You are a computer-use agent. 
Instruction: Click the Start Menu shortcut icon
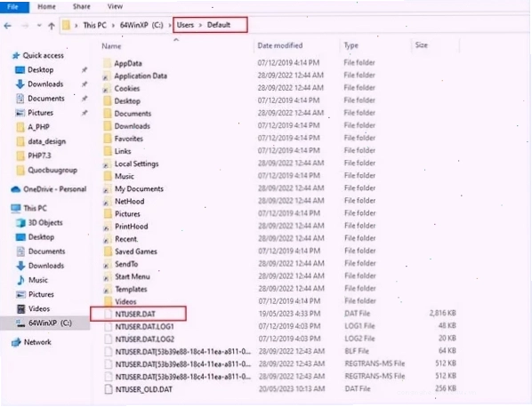pyautogui.click(x=108, y=276)
